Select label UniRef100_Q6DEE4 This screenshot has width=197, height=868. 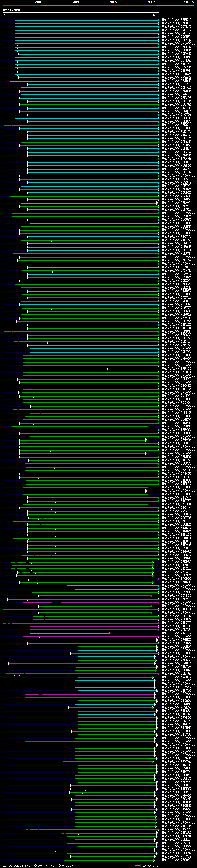pyautogui.click(x=176, y=839)
